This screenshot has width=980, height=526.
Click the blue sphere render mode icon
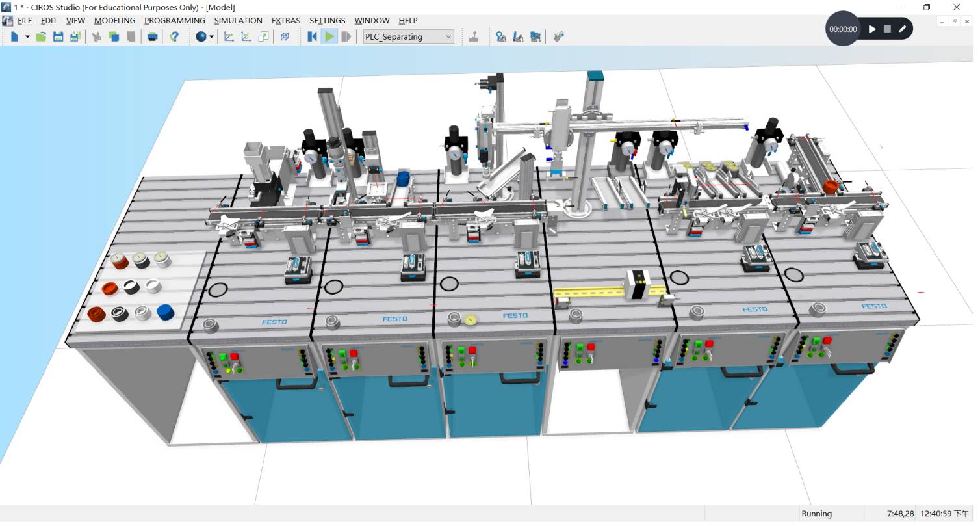[x=201, y=37]
